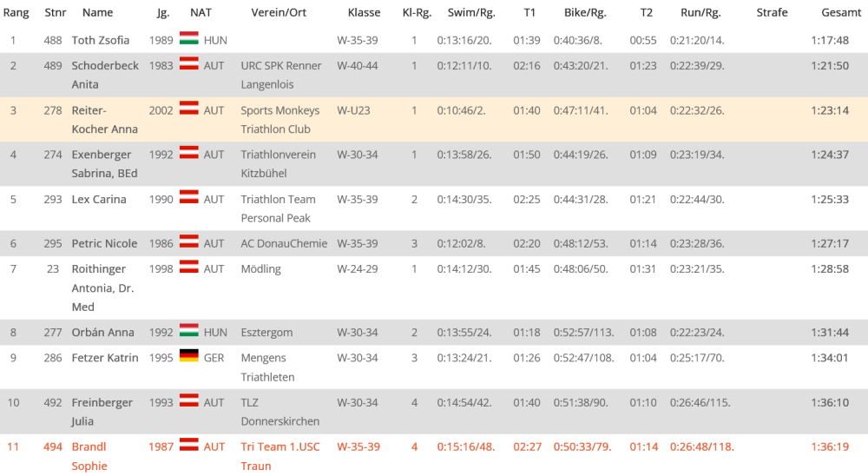Click the German flag beside Fetzer Katrin
The height and width of the screenshot is (476, 868).
point(188,356)
